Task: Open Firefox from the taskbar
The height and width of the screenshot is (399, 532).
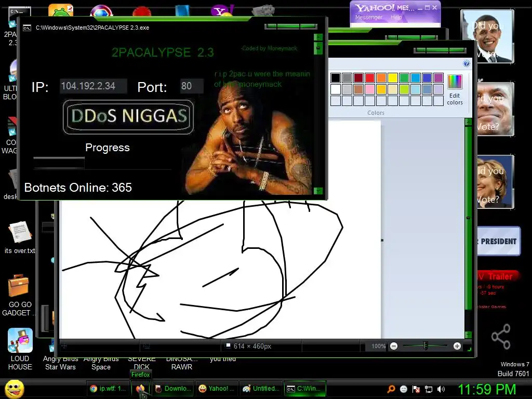Action: click(140, 389)
